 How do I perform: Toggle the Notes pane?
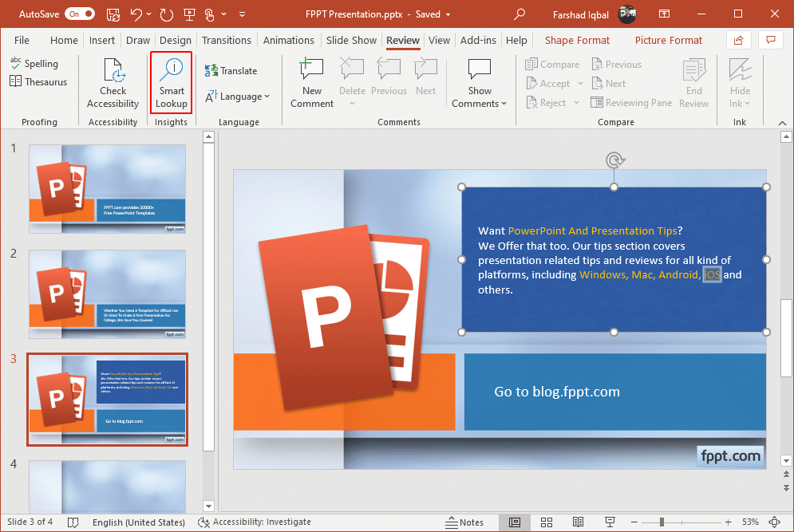click(464, 522)
